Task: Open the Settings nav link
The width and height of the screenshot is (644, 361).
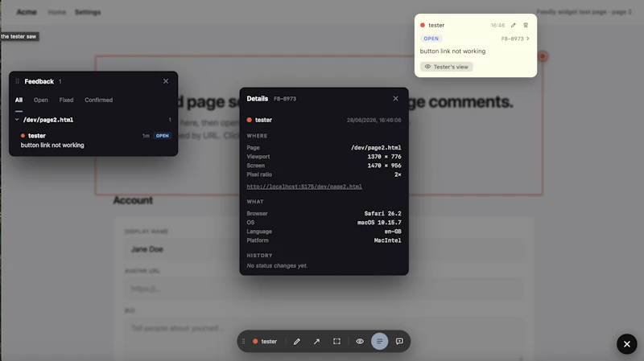Action: point(88,12)
